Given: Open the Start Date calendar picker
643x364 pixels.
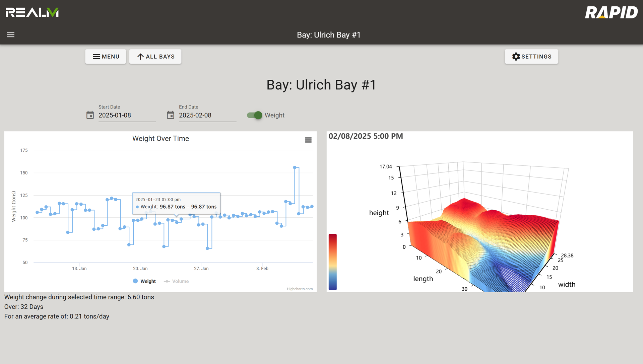Looking at the screenshot, I should point(90,115).
